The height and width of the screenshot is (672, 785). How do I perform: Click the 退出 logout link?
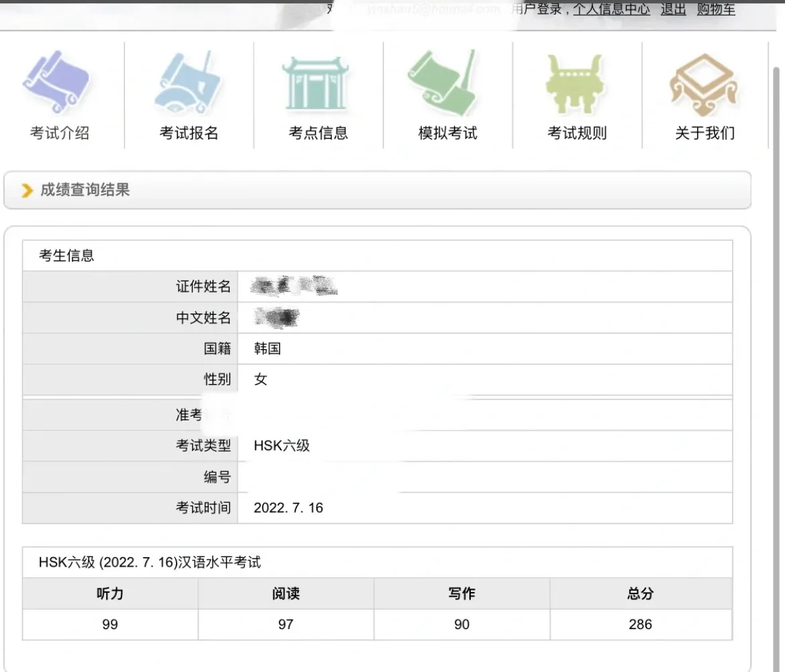pyautogui.click(x=673, y=9)
